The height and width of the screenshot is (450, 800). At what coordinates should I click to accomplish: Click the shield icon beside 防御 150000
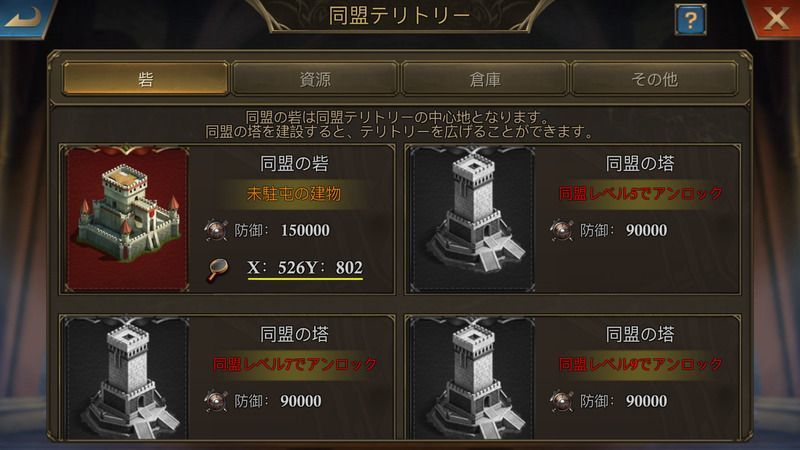(215, 231)
